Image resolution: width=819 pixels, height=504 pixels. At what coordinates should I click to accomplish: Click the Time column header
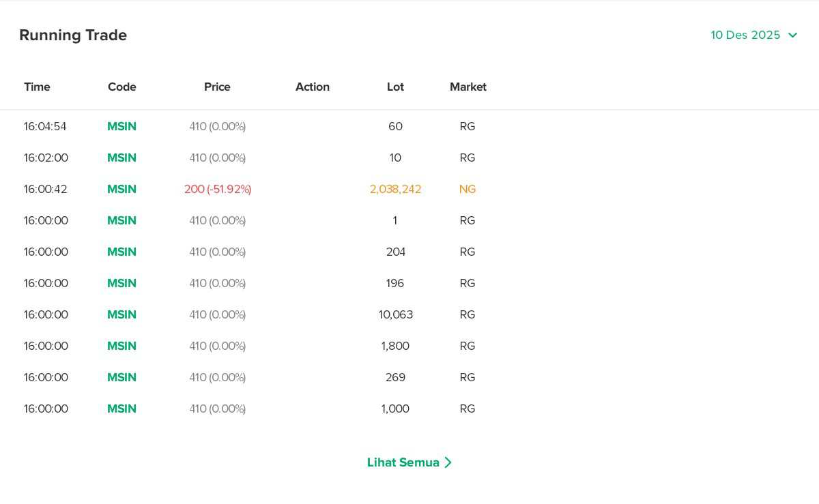click(x=37, y=87)
